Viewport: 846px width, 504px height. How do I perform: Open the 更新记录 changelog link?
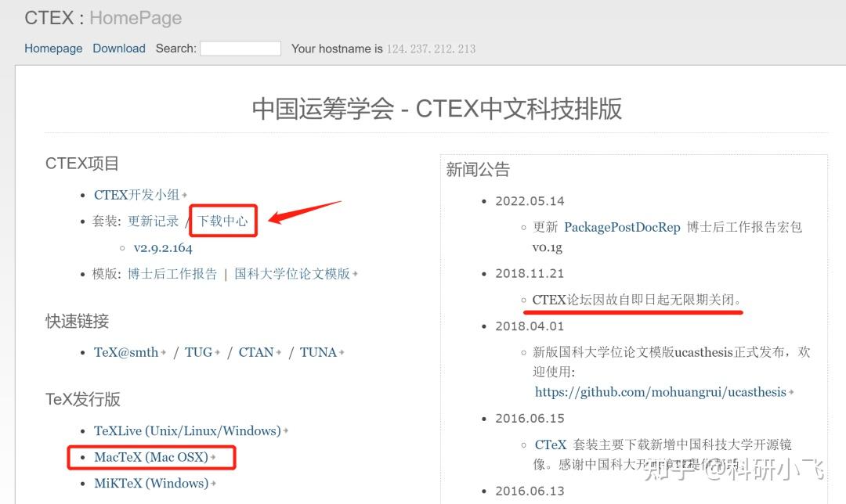point(153,221)
